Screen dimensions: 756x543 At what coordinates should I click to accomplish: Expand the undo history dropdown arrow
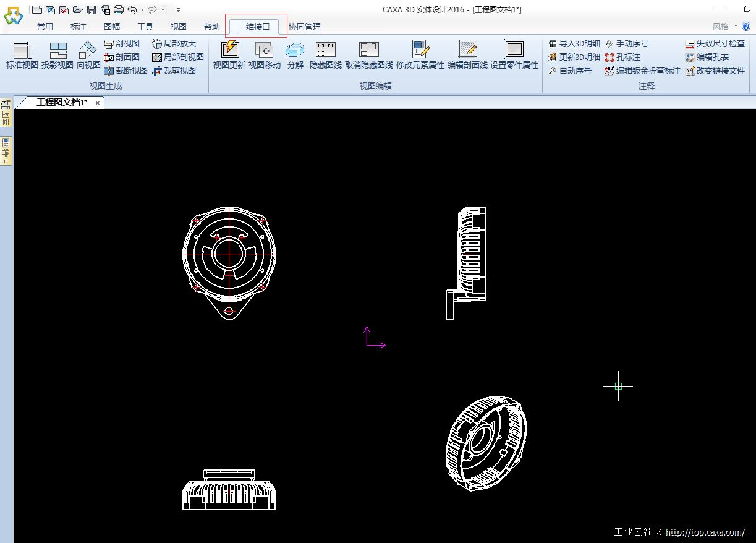142,10
